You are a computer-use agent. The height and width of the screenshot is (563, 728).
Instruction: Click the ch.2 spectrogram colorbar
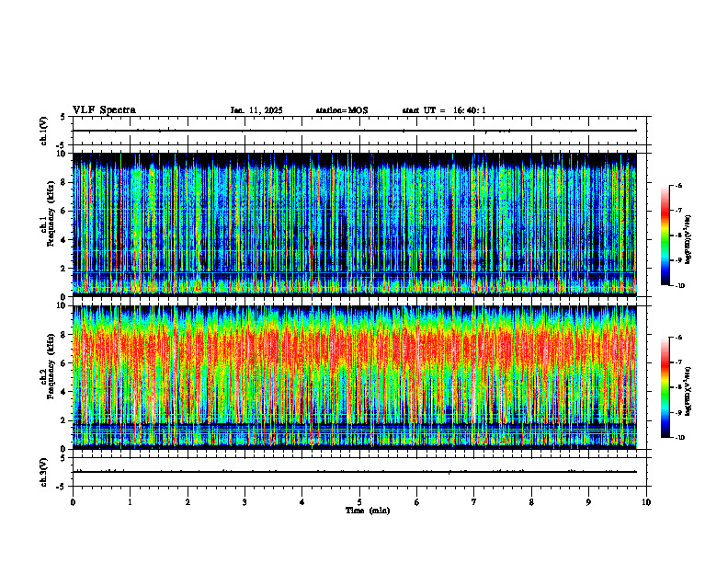click(665, 387)
